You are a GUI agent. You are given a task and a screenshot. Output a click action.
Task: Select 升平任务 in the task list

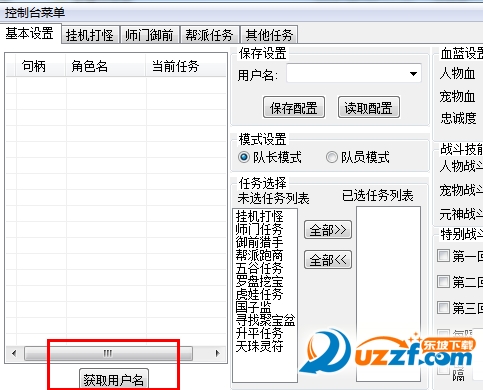(259, 333)
